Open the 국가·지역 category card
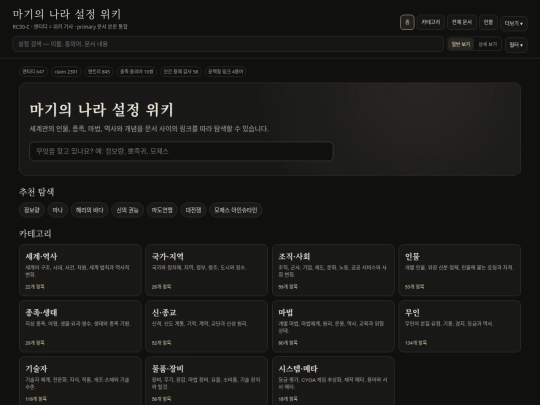 point(206,270)
